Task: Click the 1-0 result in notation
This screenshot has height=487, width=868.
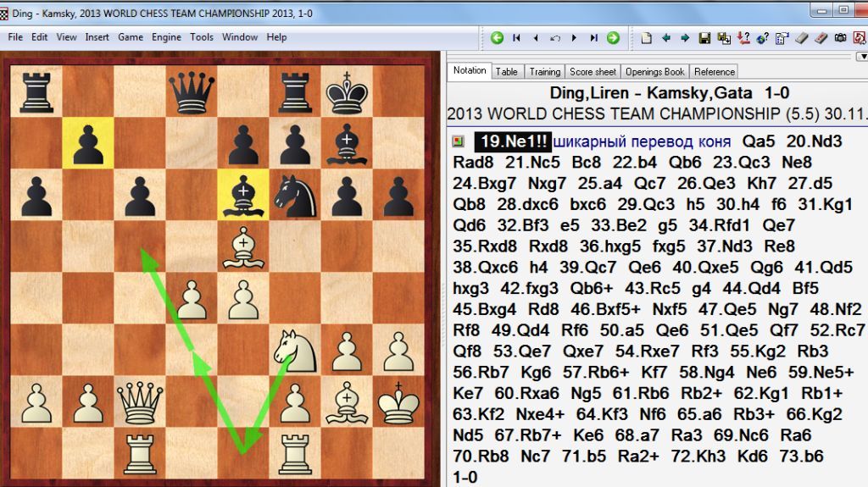Action: click(465, 477)
